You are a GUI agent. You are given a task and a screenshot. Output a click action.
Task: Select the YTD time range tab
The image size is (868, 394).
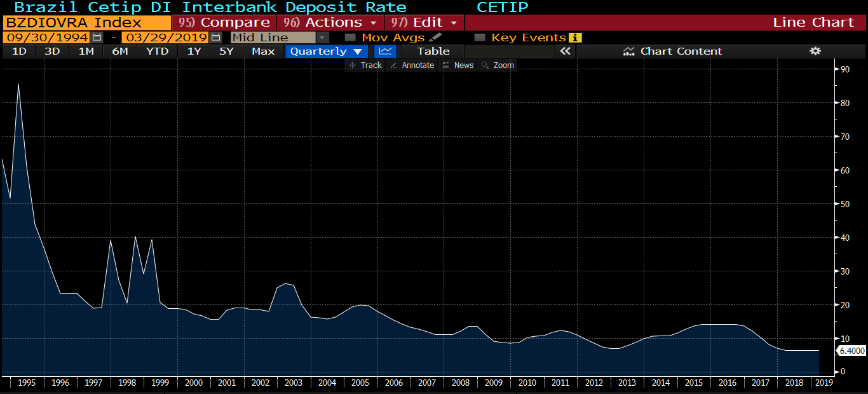(x=157, y=51)
